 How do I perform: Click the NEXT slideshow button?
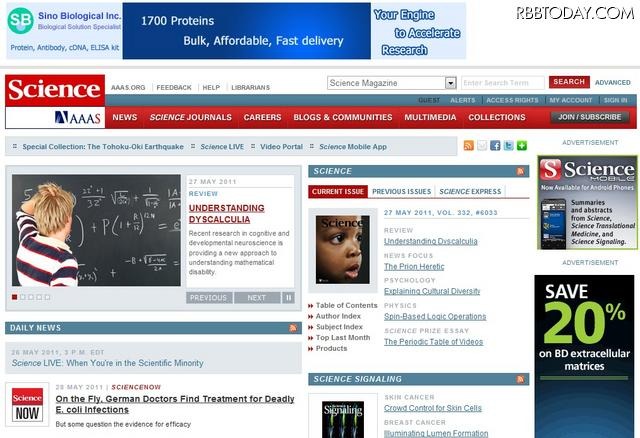(257, 298)
